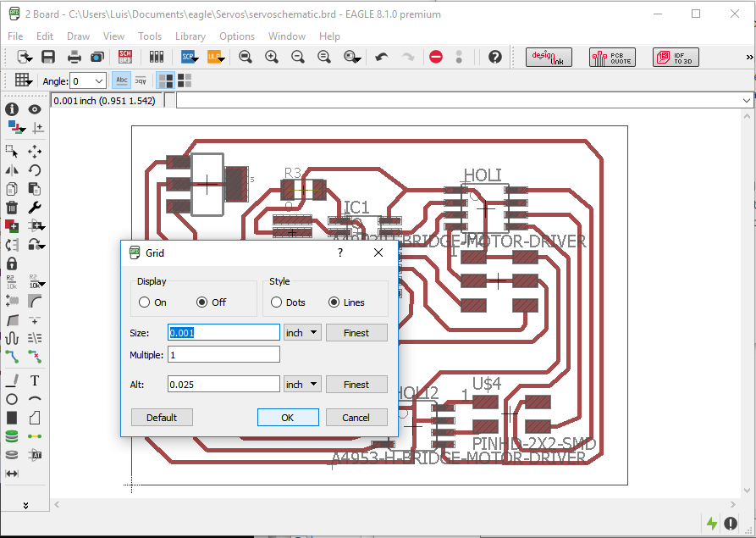Select the padlock Lock tool
Viewport: 756px width, 538px height.
click(x=12, y=263)
